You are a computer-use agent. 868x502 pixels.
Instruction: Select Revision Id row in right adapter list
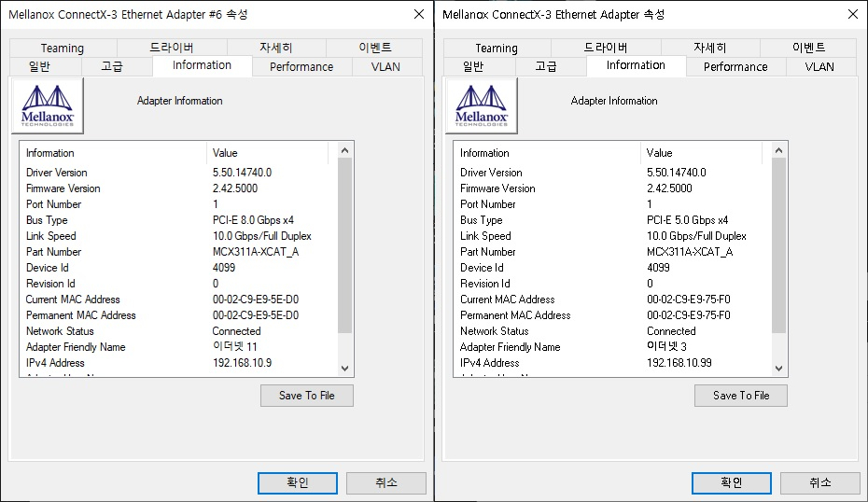click(613, 284)
